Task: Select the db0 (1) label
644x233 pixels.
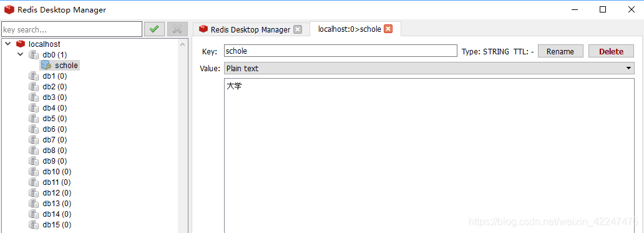Action: coord(55,54)
